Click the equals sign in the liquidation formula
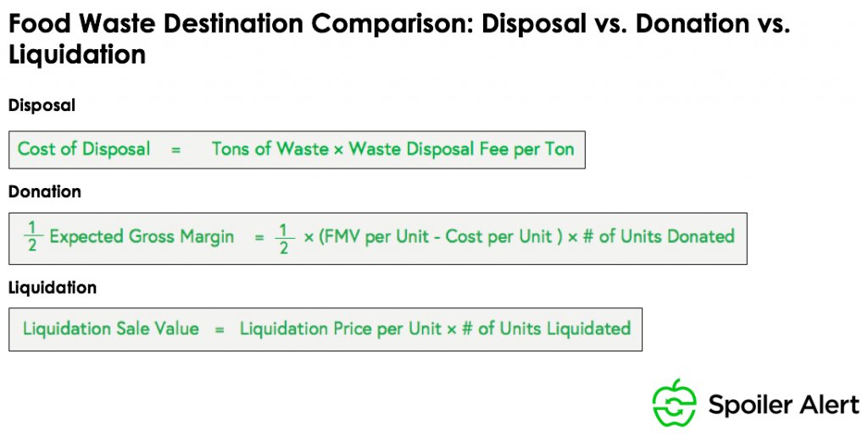This screenshot has height=437, width=868. 220,329
